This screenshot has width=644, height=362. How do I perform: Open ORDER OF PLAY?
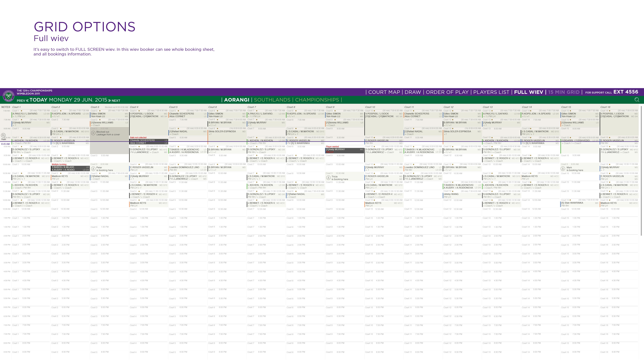(x=447, y=92)
